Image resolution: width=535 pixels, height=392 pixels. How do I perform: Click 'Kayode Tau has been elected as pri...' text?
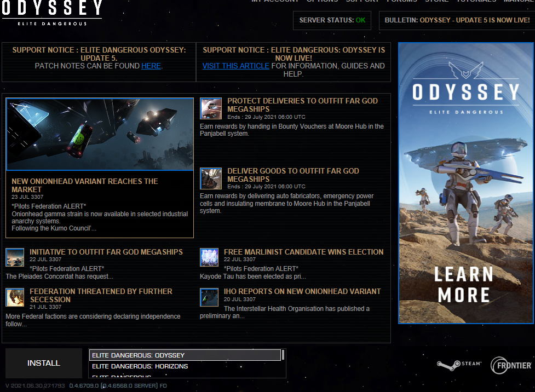pyautogui.click(x=253, y=276)
